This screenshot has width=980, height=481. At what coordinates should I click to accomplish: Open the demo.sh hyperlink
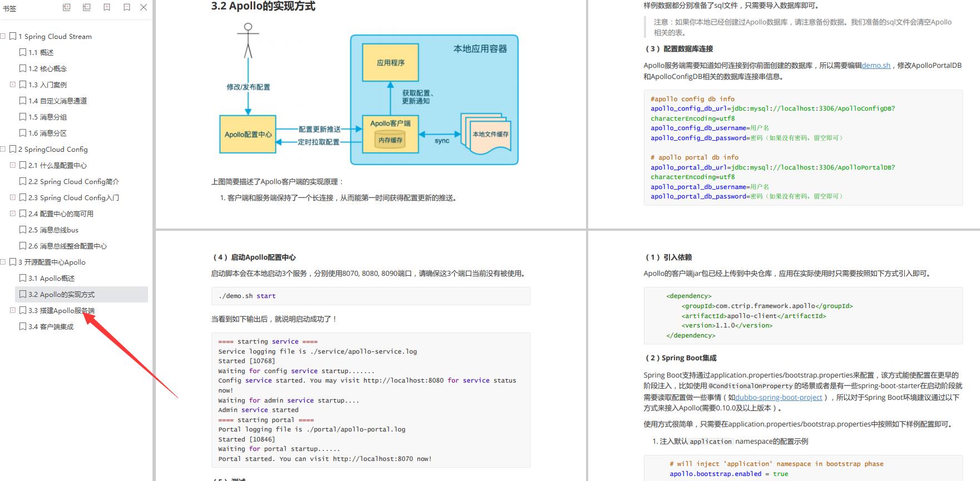(876, 65)
